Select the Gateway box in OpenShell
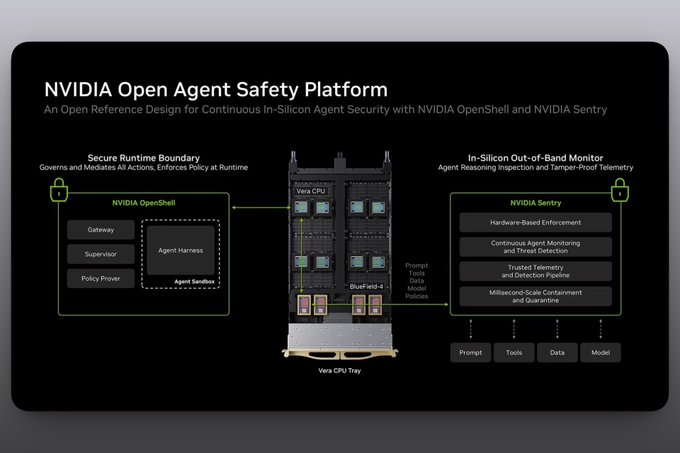The width and height of the screenshot is (680, 453). coord(101,230)
